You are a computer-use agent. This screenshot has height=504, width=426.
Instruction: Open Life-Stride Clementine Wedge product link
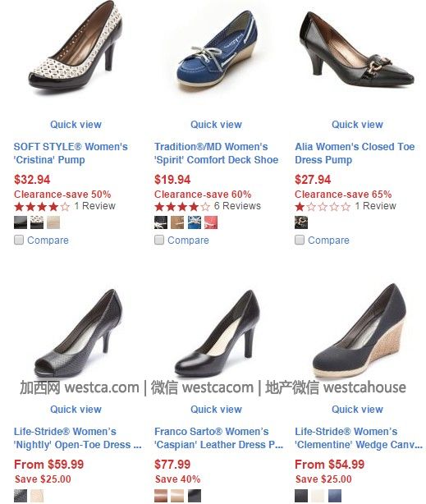tap(359, 438)
